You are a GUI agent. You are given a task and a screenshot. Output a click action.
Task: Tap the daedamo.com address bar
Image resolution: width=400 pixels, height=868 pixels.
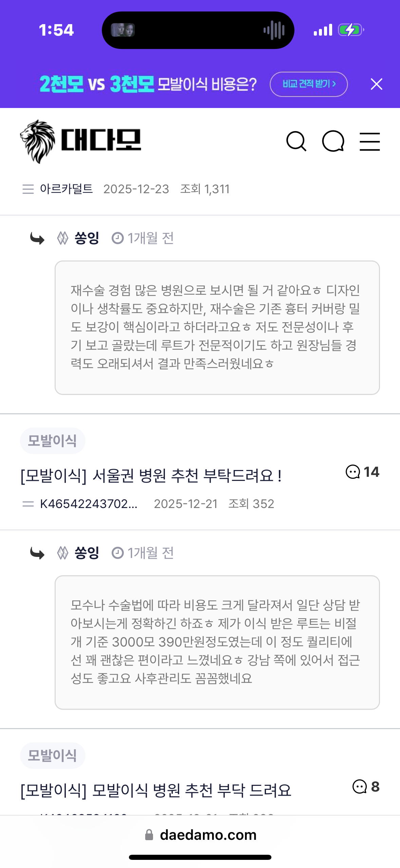200,835
